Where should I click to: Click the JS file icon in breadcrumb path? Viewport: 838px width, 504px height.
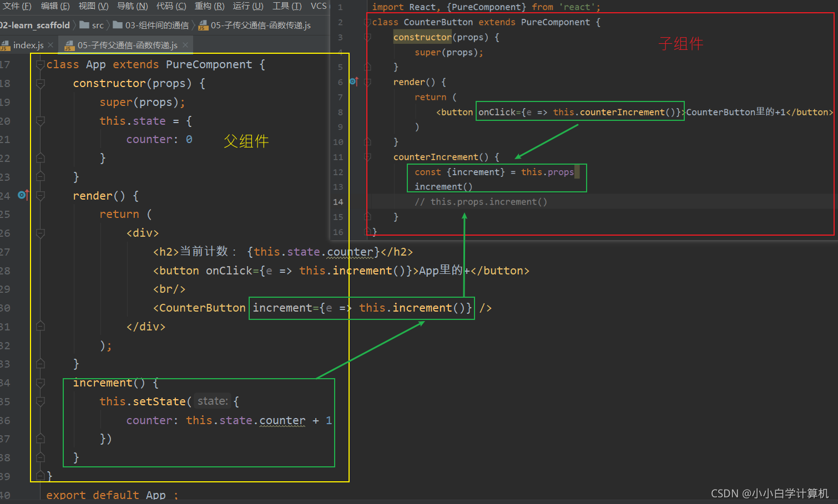203,26
